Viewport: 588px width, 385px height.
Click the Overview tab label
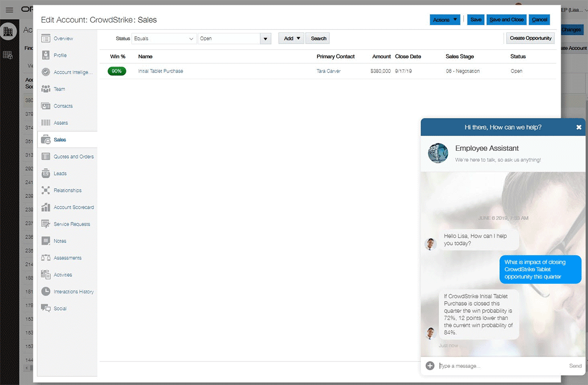pyautogui.click(x=63, y=39)
